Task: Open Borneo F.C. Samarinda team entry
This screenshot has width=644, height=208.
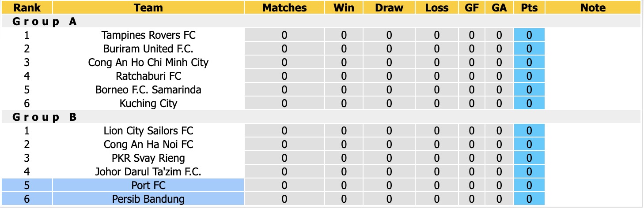Action: [148, 89]
